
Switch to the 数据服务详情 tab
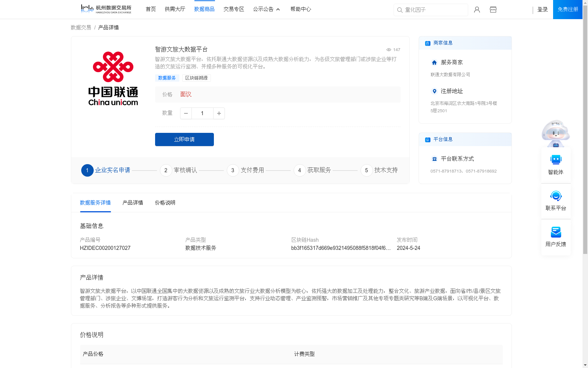pos(95,203)
